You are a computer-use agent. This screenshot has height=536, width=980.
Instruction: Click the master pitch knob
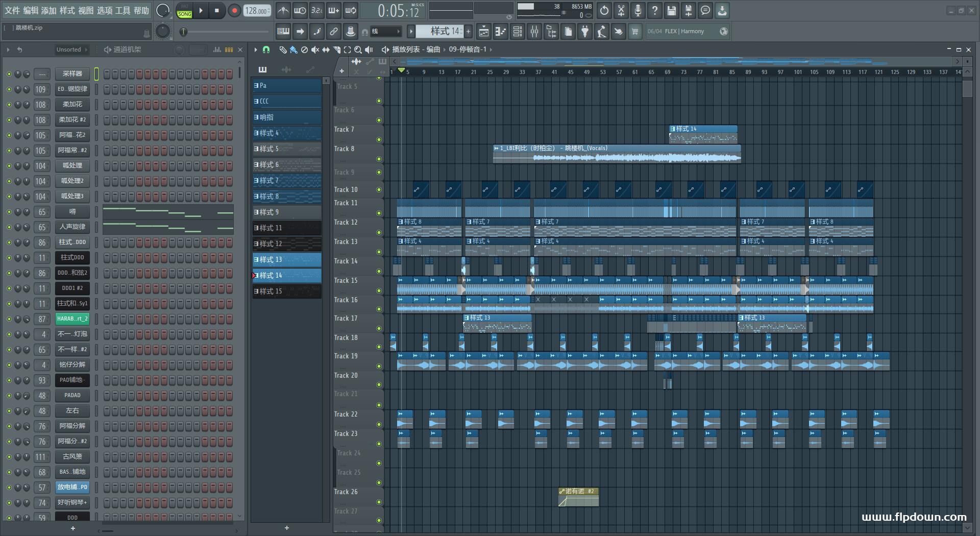tap(162, 32)
